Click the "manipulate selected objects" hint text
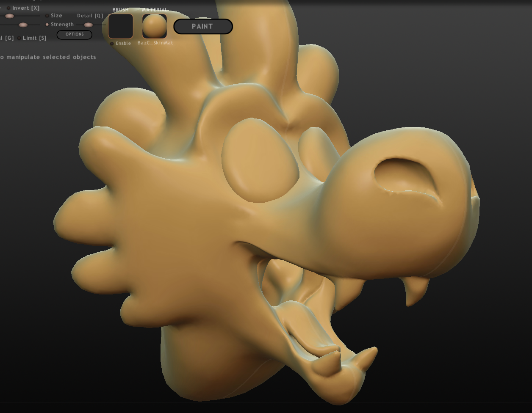532x413 pixels. (51, 57)
